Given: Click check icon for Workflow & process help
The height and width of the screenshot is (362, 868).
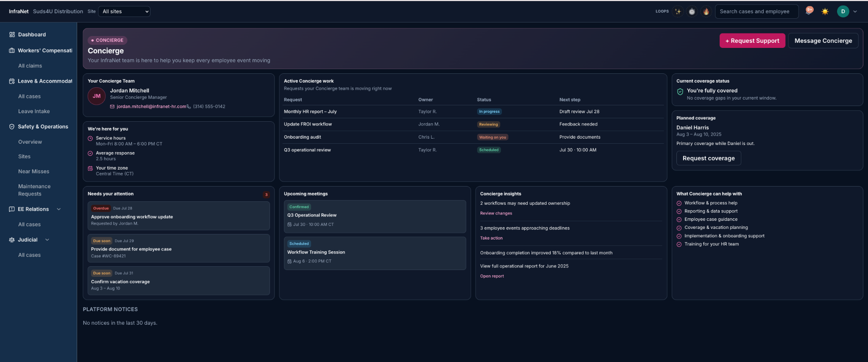Looking at the screenshot, I should 679,203.
